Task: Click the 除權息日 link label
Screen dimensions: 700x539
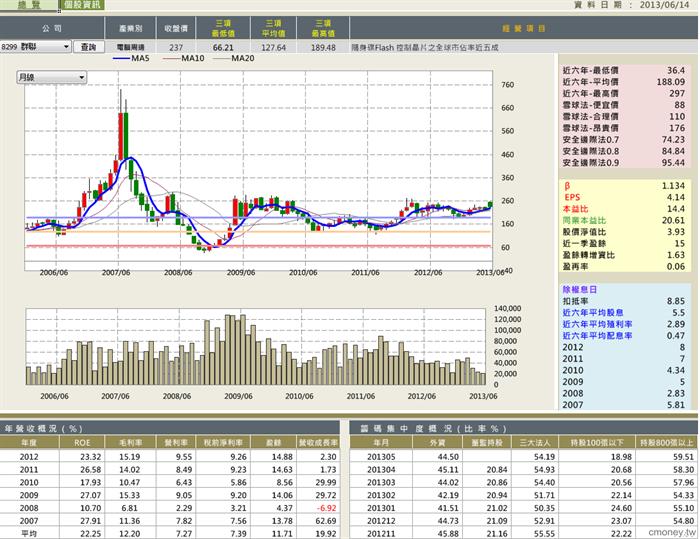Action: (579, 289)
